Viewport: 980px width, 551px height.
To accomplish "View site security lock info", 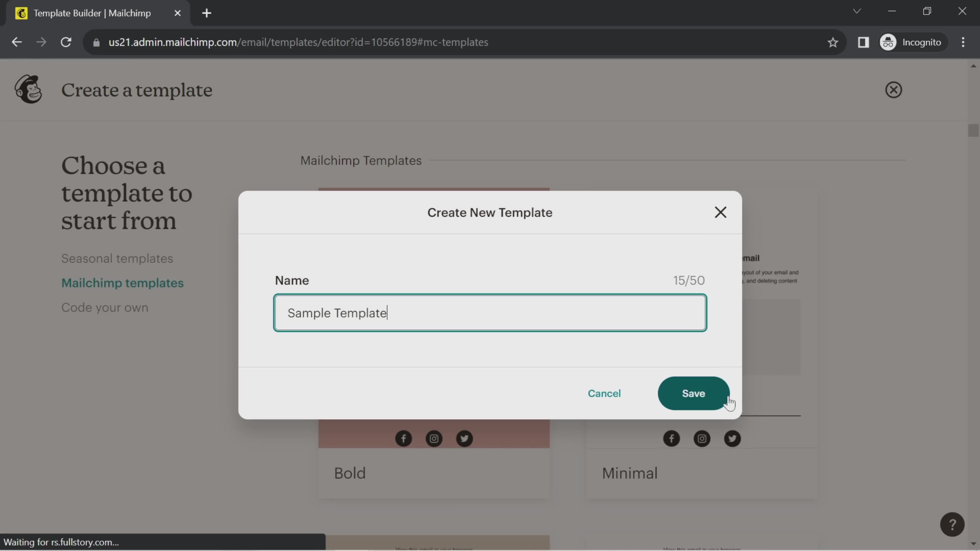I will (96, 42).
